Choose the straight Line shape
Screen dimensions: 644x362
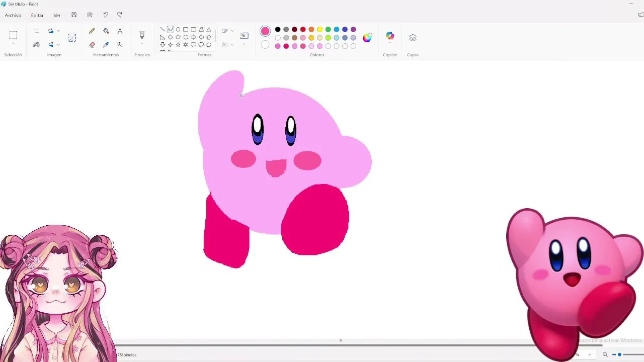click(163, 30)
